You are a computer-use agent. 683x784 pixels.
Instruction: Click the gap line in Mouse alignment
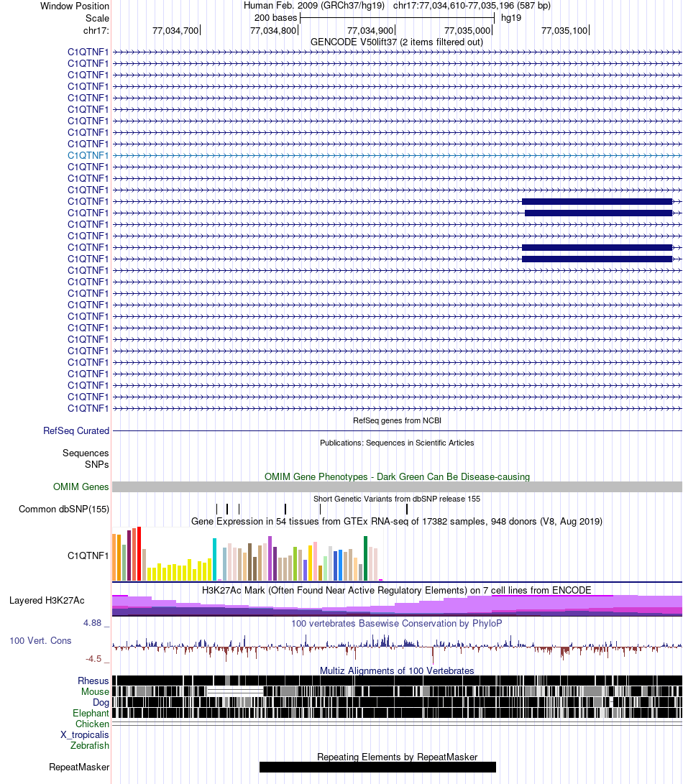click(235, 691)
